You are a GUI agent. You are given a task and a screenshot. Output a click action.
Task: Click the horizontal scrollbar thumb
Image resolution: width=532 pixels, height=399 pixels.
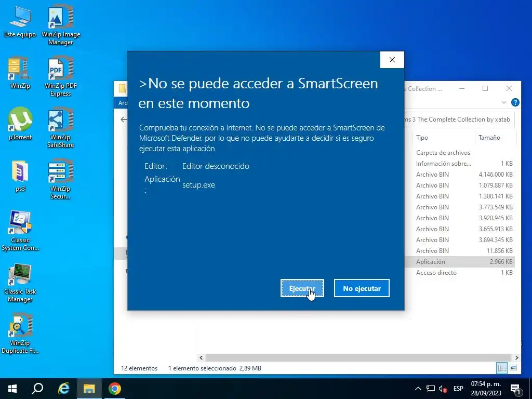358,357
